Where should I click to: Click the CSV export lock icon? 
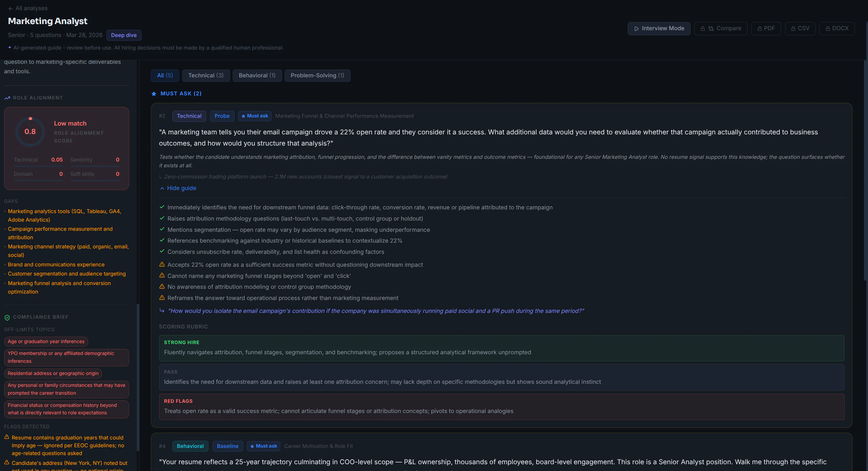coord(793,29)
